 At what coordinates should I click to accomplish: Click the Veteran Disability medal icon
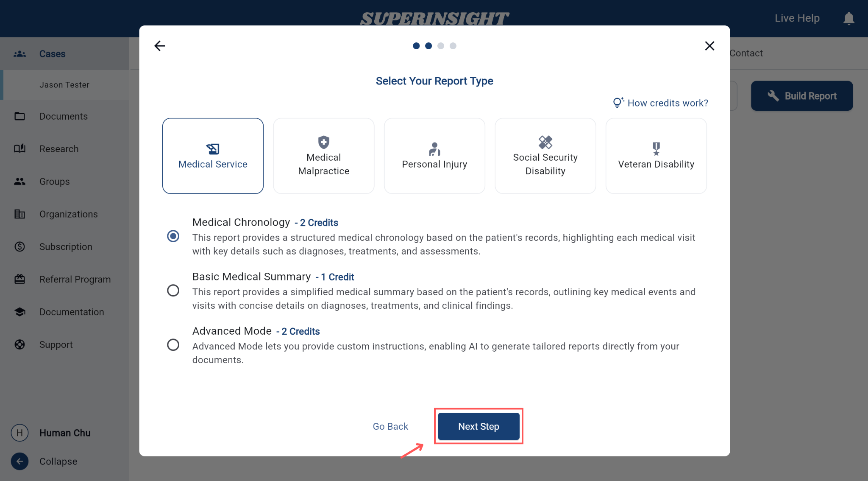[x=656, y=149]
